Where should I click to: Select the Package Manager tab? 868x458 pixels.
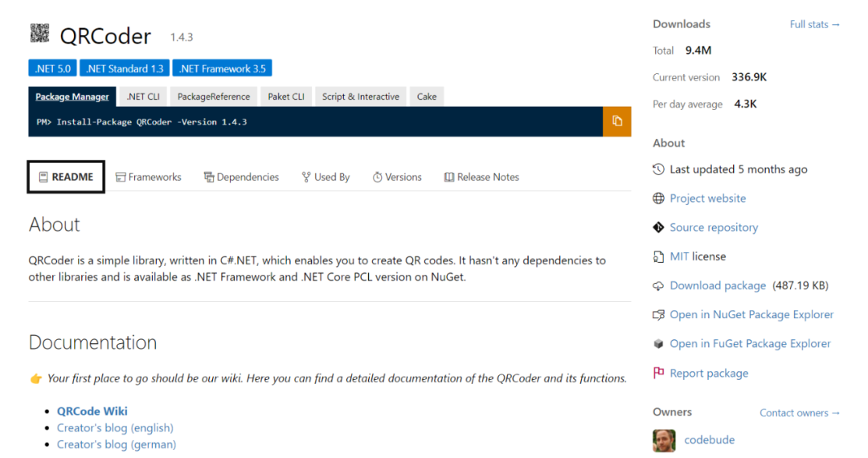[x=72, y=96]
